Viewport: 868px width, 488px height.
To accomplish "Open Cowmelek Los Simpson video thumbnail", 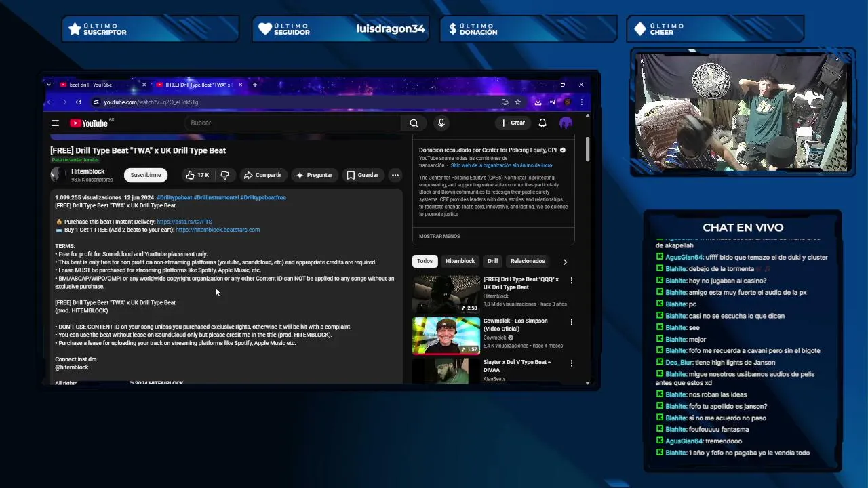I will [446, 335].
